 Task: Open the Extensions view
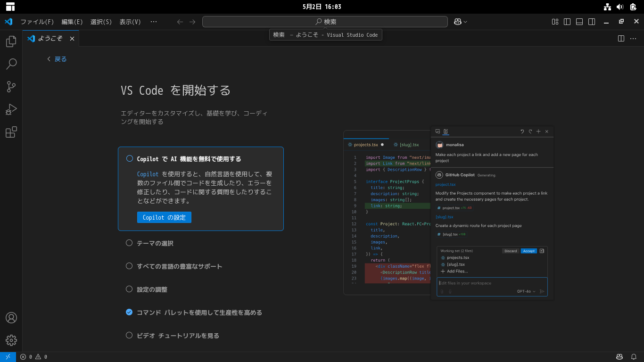[11, 132]
